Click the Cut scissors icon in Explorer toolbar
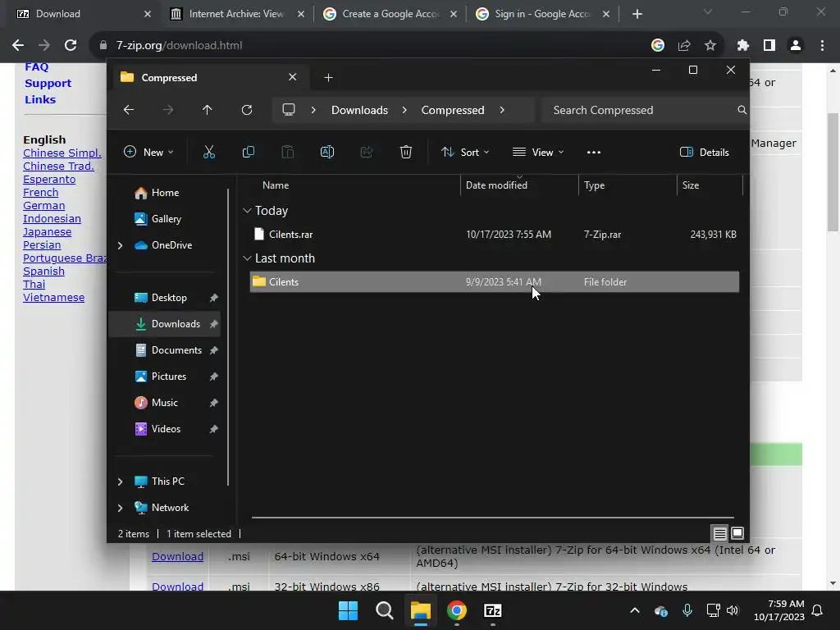 209,152
